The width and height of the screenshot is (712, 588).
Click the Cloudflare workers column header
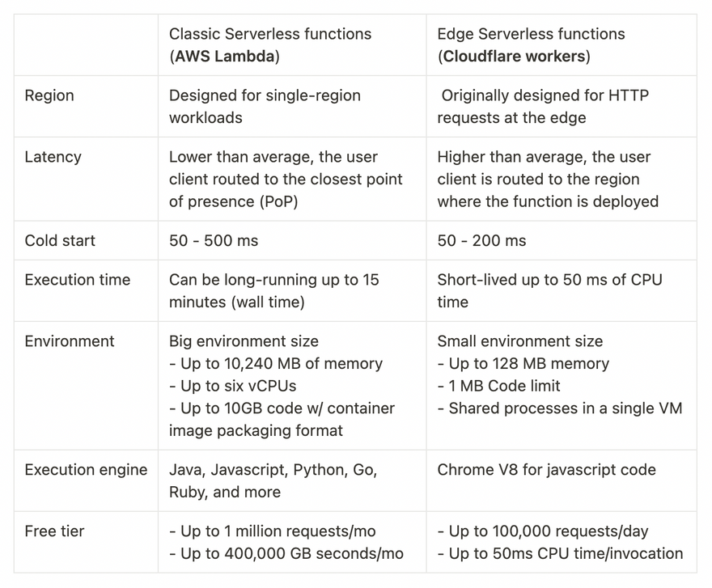[531, 45]
